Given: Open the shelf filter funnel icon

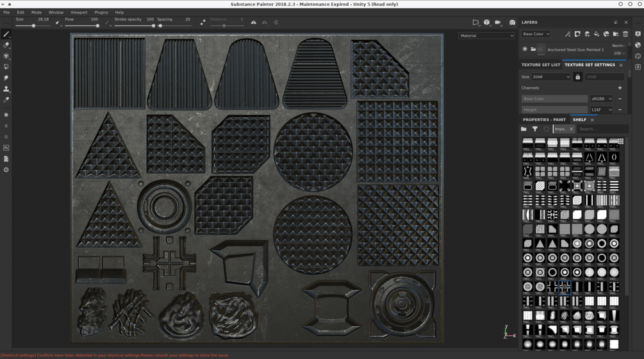Looking at the screenshot, I should [534, 129].
